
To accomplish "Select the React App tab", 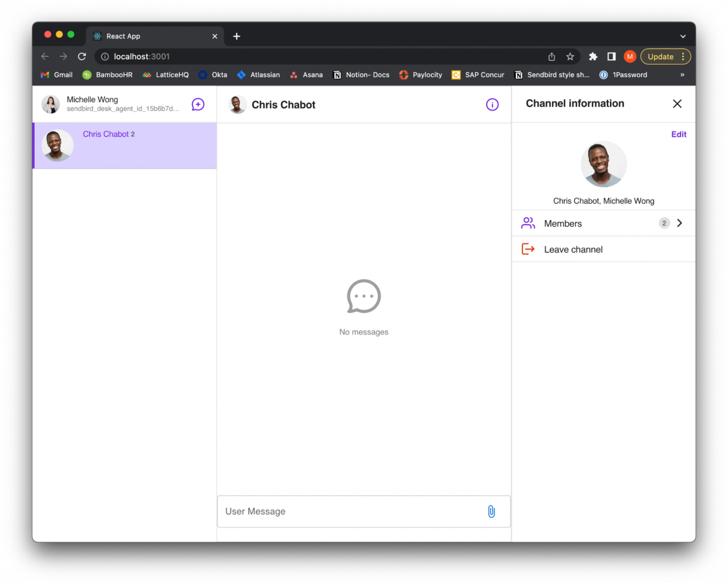I will tap(155, 37).
